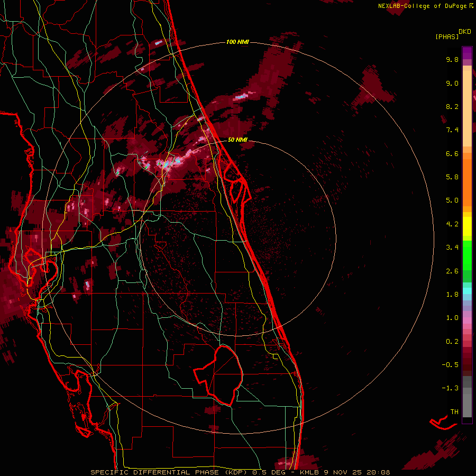Click the 2.6 scale value
476x476 pixels.
(452, 271)
